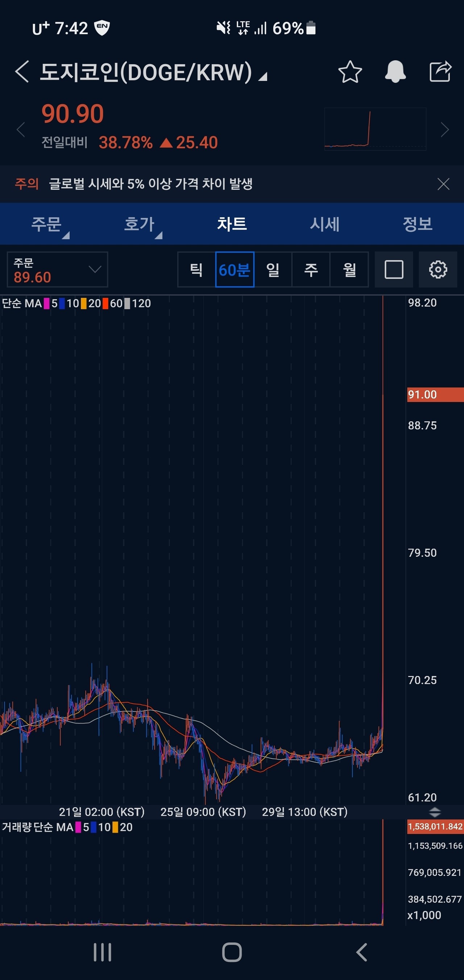464x980 pixels.
Task: Select the 주 weekly interval button
Action: tap(311, 269)
